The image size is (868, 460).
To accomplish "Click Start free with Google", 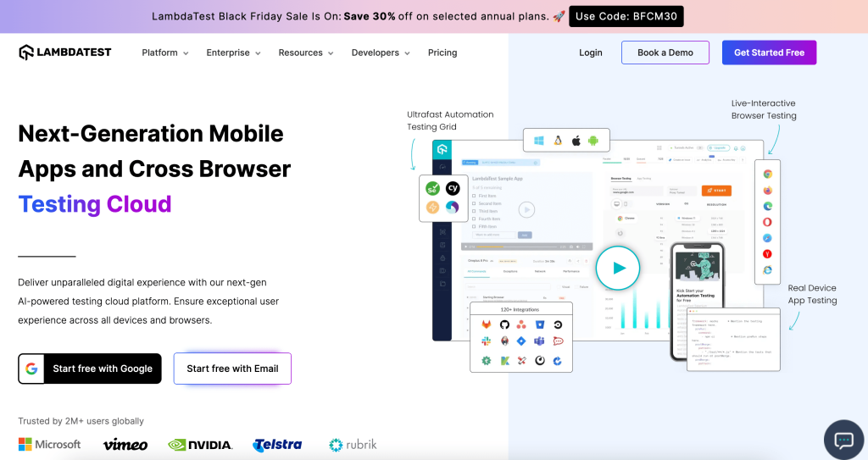I will [x=90, y=369].
